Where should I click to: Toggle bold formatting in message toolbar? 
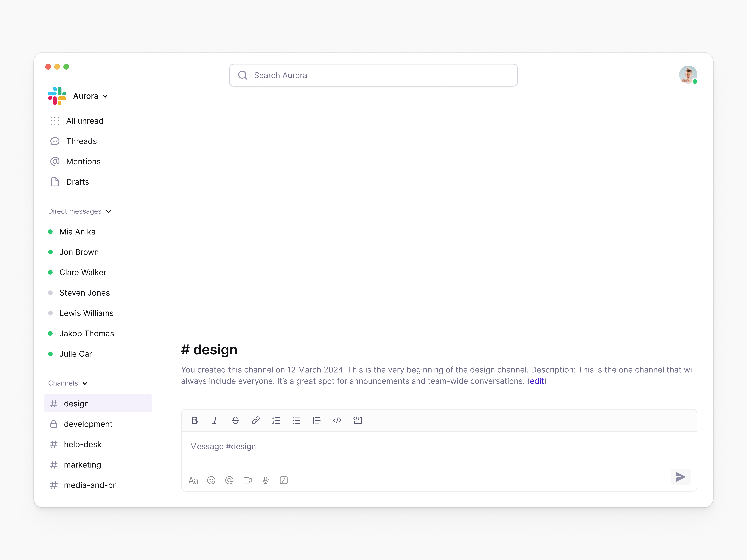pyautogui.click(x=194, y=420)
